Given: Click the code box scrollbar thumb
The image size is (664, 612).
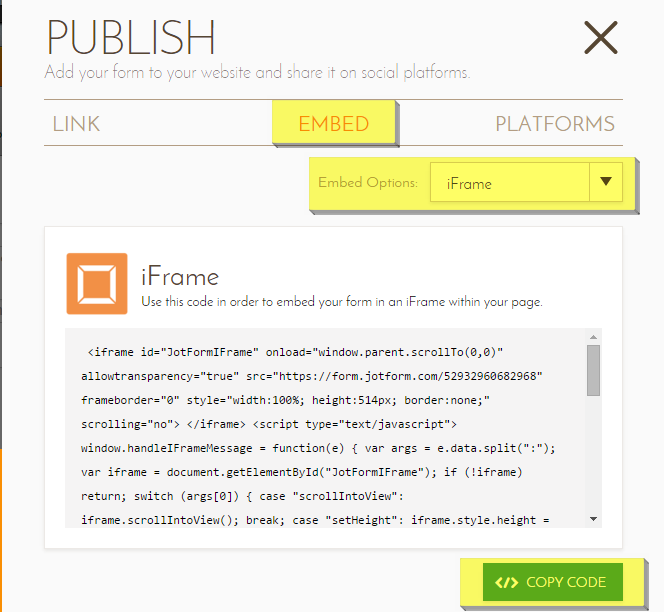Looking at the screenshot, I should [593, 370].
